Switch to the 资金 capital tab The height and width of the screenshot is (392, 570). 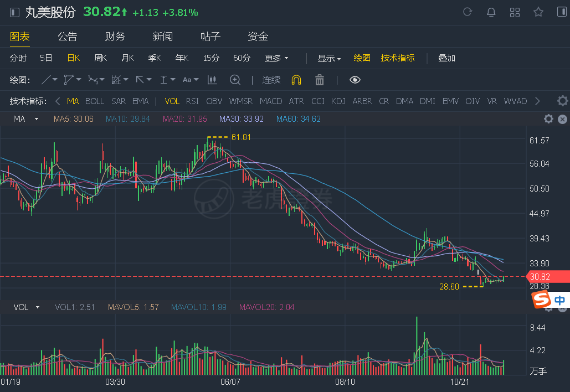coord(258,37)
